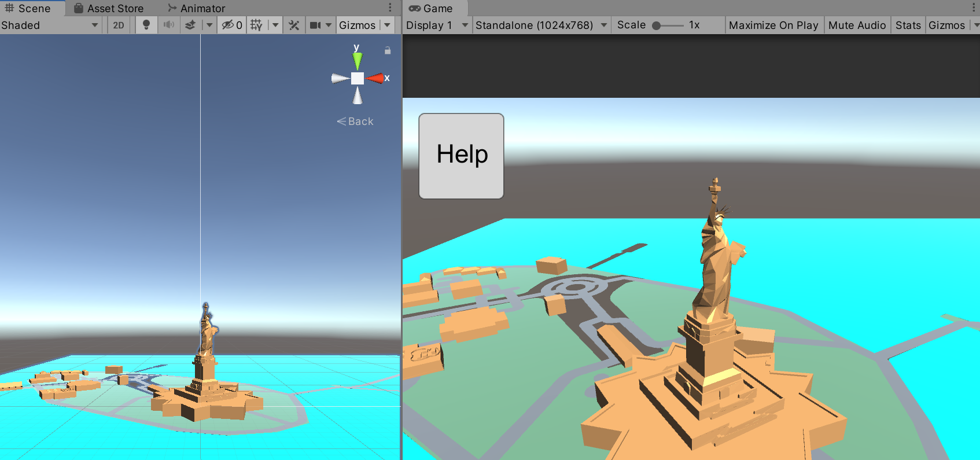Click the left gray axis cone
This screenshot has width=980, height=460.
coord(340,78)
